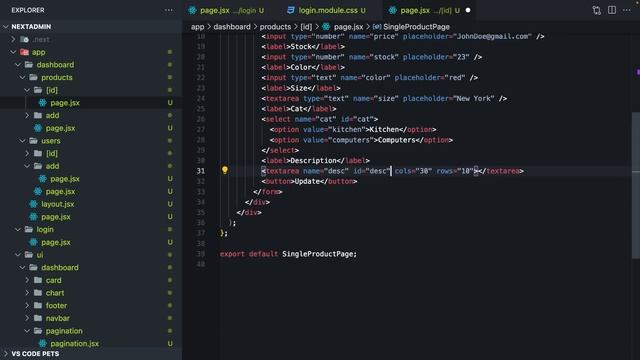
Task: Open layout.jsx in the explorer
Action: (58, 204)
